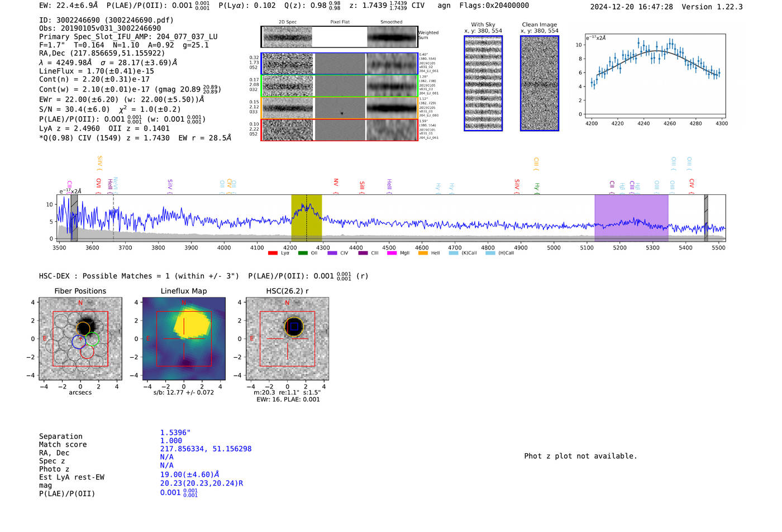This screenshot has width=782, height=532.
Task: Open the Clean Image cutout
Action: click(x=540, y=83)
